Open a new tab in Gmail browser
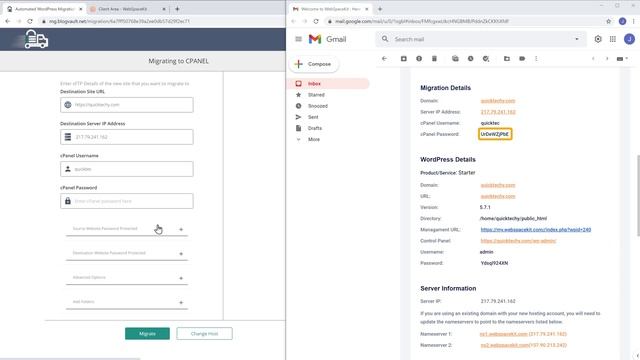Image resolution: width=640 pixels, height=360 pixels. click(380, 9)
